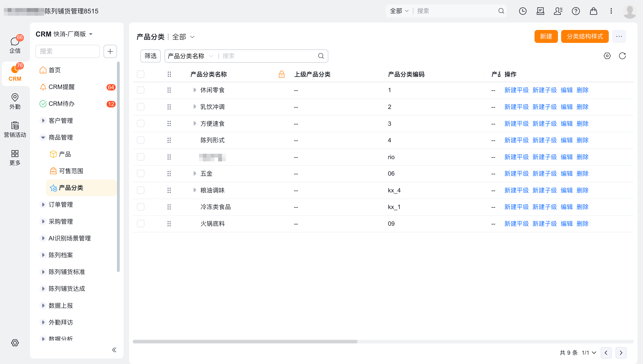The image size is (643, 364).
Task: Expand the 粮油调味 category
Action: (195, 190)
